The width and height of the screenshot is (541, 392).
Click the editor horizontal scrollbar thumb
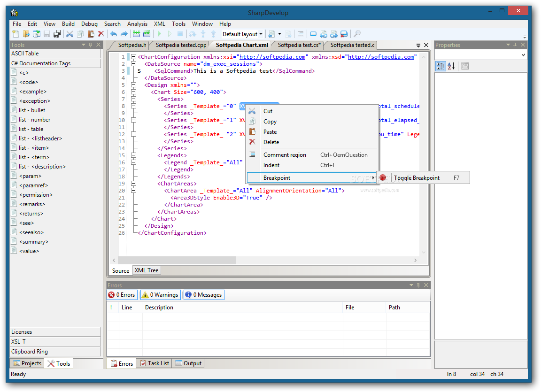[177, 260]
